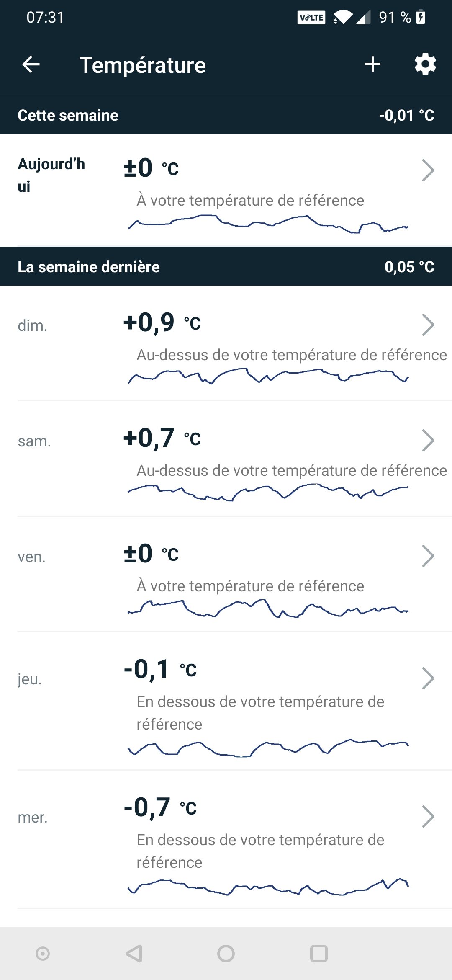Select the "La semaine dernière" section header

coord(89,267)
